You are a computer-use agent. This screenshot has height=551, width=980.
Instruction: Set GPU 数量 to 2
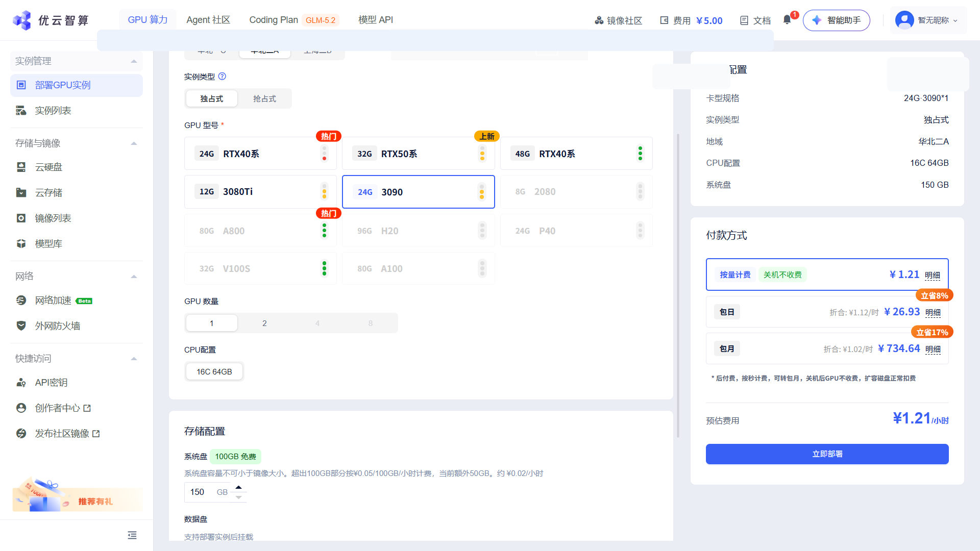(x=264, y=323)
